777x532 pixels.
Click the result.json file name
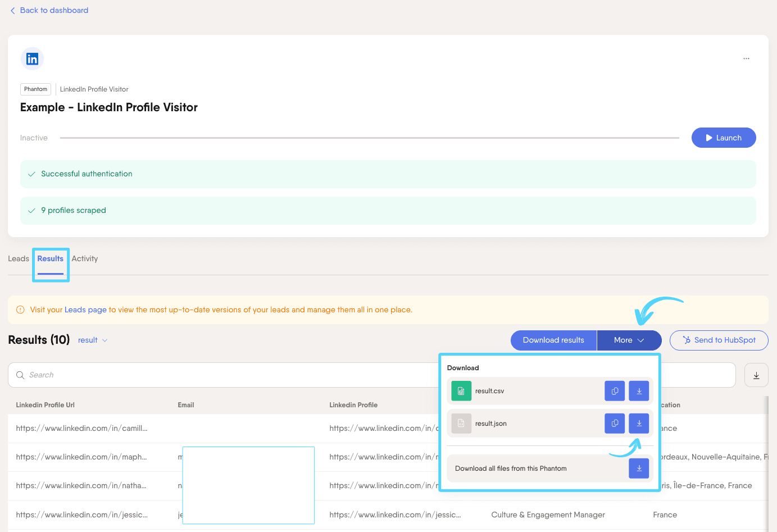click(491, 424)
